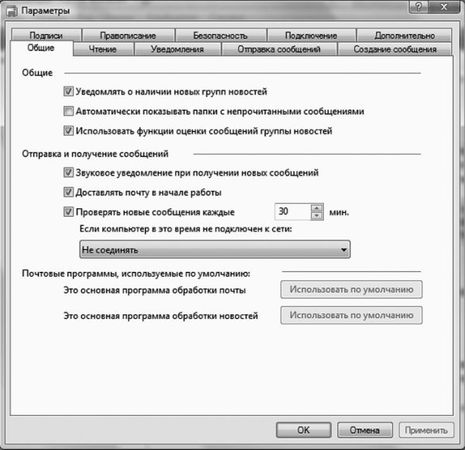Toggle Проверять новые сообщения каждые checkbox

[x=68, y=212]
